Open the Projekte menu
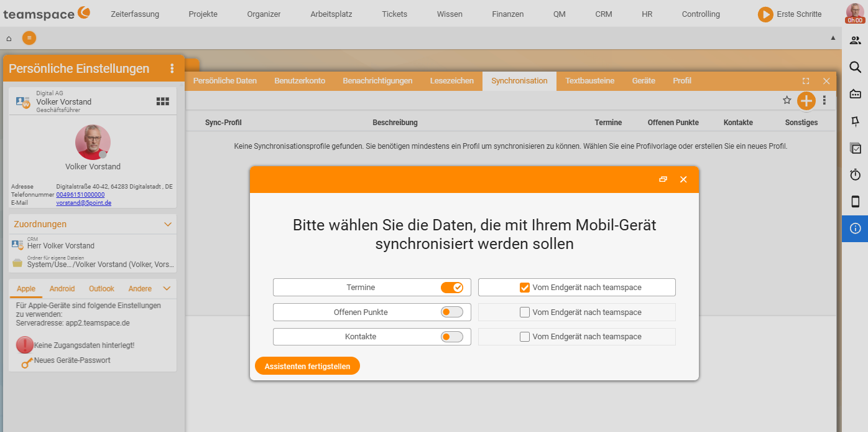 click(203, 14)
